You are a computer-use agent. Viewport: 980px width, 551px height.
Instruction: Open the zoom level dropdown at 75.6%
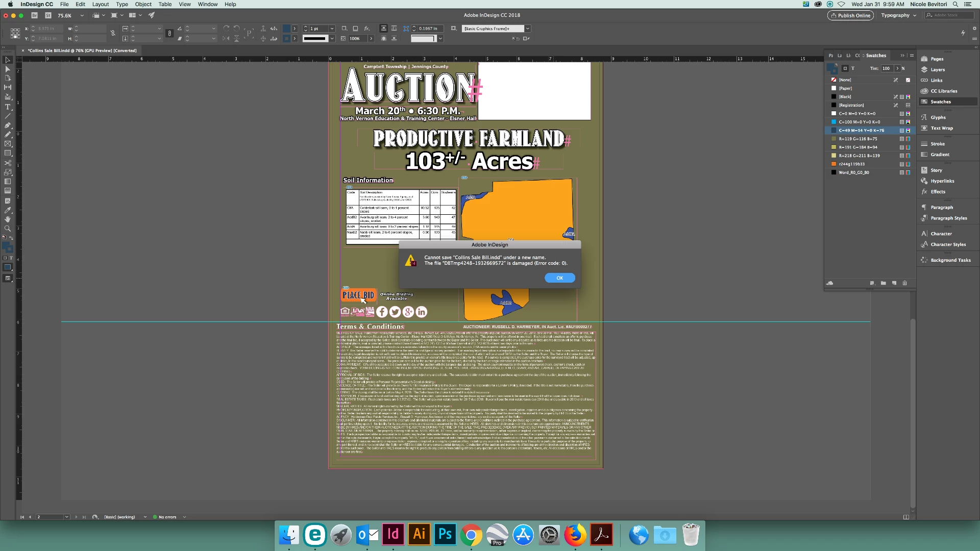tap(82, 16)
